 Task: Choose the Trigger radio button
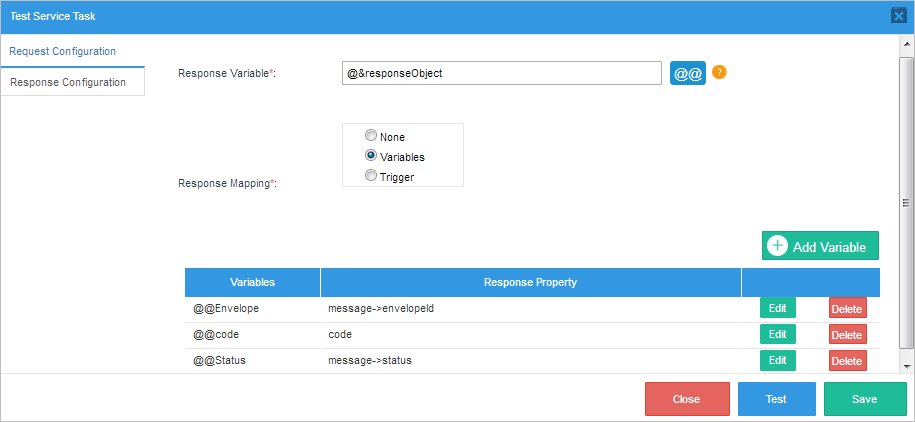coord(371,176)
